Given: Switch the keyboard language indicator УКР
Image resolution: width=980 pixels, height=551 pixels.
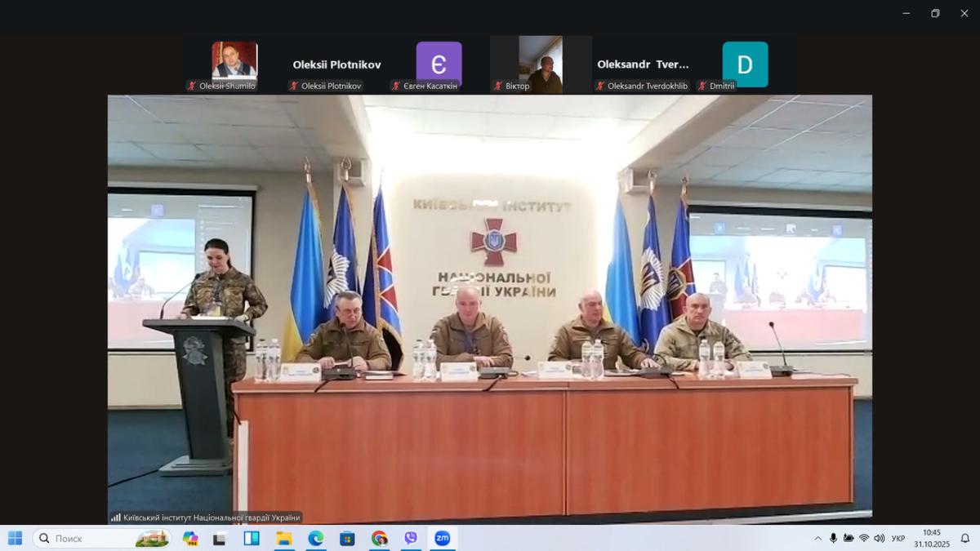Looking at the screenshot, I should (x=898, y=539).
